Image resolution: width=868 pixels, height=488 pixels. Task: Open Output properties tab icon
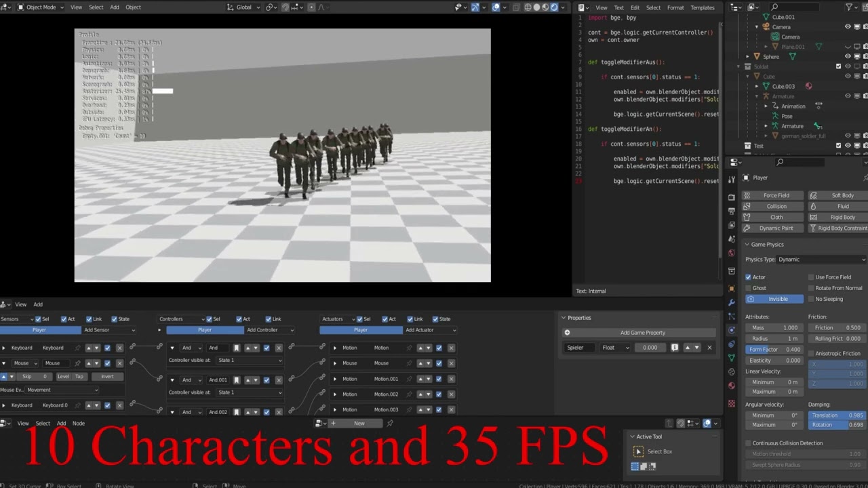732,211
